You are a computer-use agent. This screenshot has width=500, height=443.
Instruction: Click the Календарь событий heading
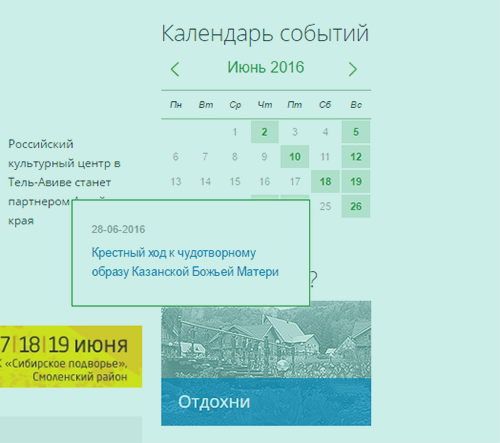coord(265,33)
